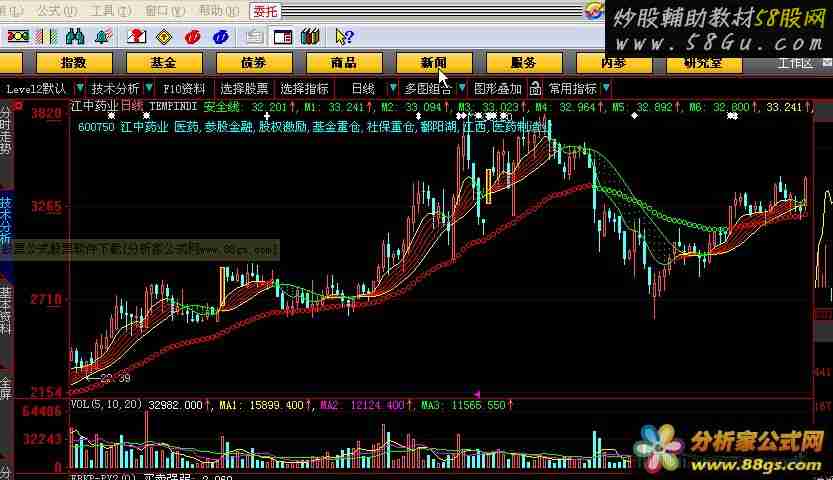Click the 技术分析 toolbar button
Screen dimensions: 833x480
tap(115, 89)
